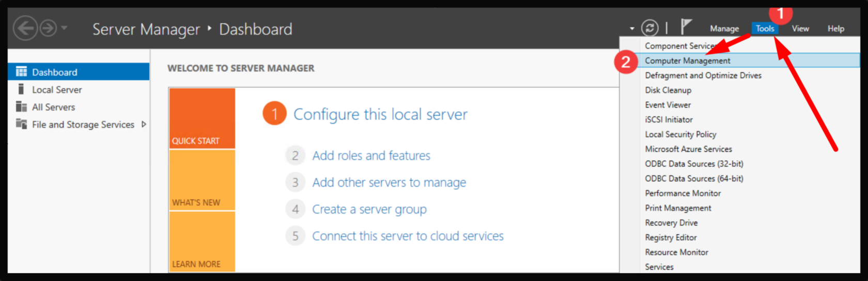Screen dimensions: 868x281
Task: Select Dashboard in the sidebar
Action: click(x=79, y=72)
